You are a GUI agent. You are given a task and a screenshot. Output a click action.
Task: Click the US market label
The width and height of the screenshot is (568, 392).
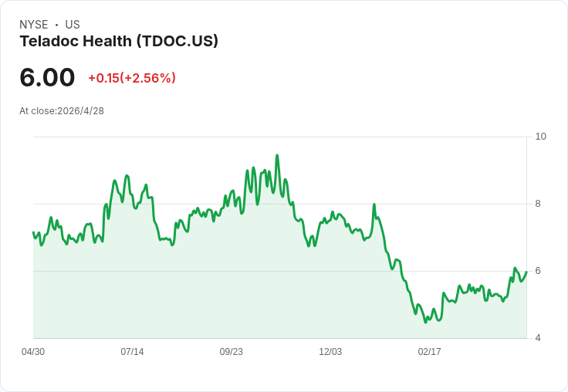point(73,25)
